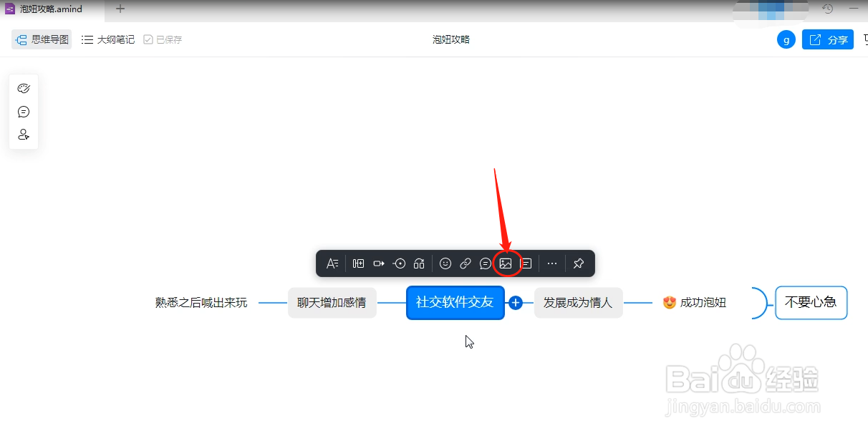The height and width of the screenshot is (436, 868).
Task: Switch to 大纲笔记 view
Action: (x=107, y=39)
